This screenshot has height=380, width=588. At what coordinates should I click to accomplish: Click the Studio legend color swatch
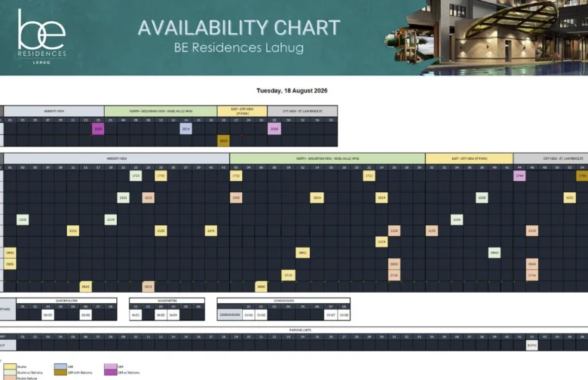10,367
